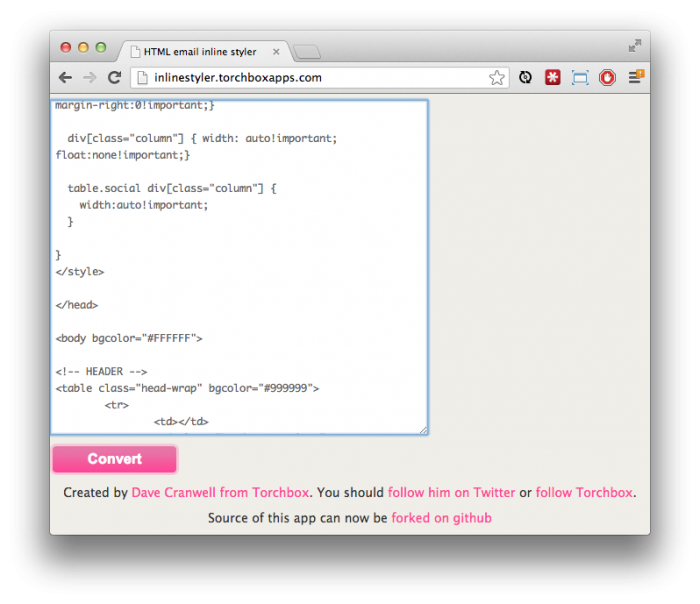The image size is (700, 604).
Task: Click the 'width:auto!important;' code line
Action: 144,205
